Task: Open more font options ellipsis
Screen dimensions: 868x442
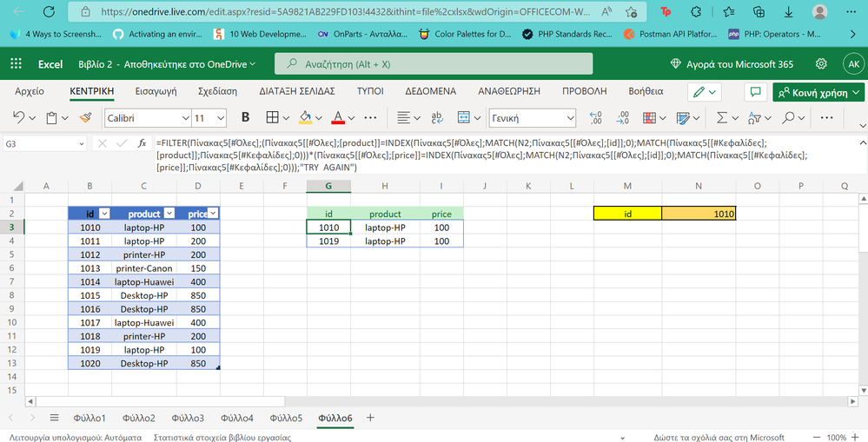Action: point(370,117)
